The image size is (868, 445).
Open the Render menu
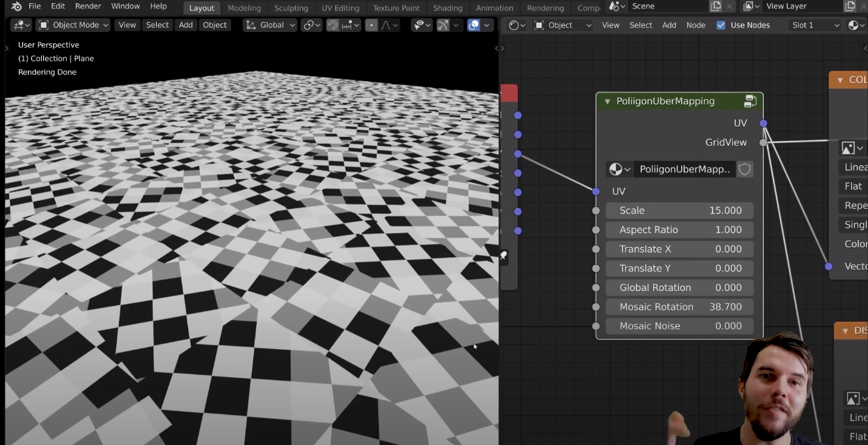pyautogui.click(x=88, y=7)
